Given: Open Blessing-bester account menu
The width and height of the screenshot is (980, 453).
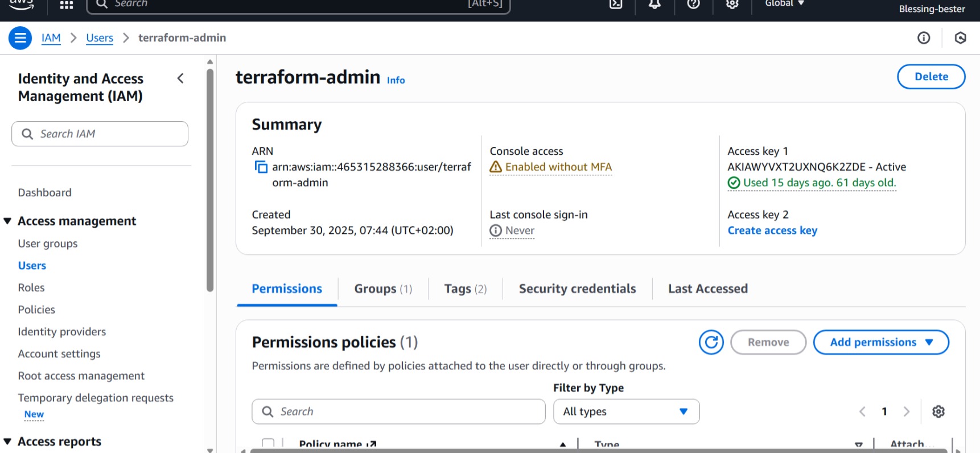Looking at the screenshot, I should point(932,9).
